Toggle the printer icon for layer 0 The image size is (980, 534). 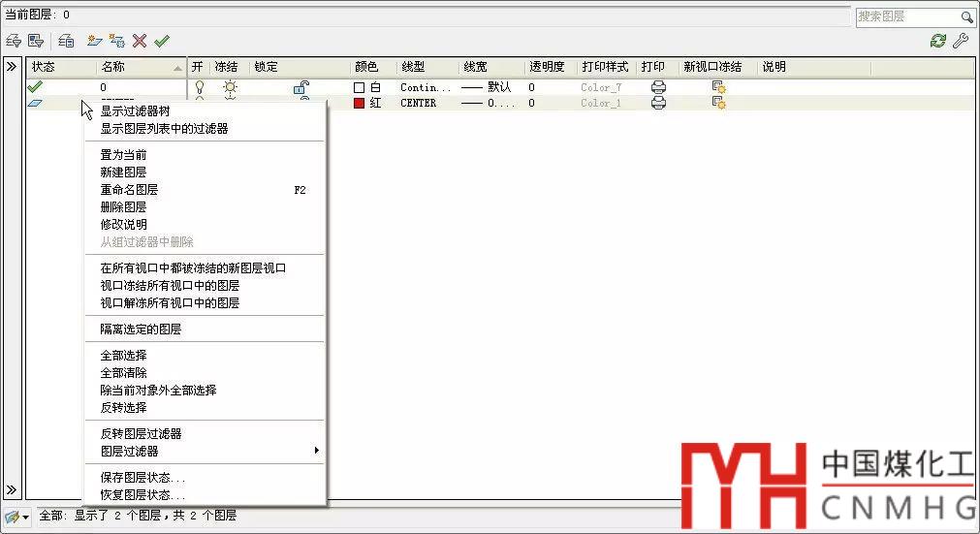(x=658, y=87)
